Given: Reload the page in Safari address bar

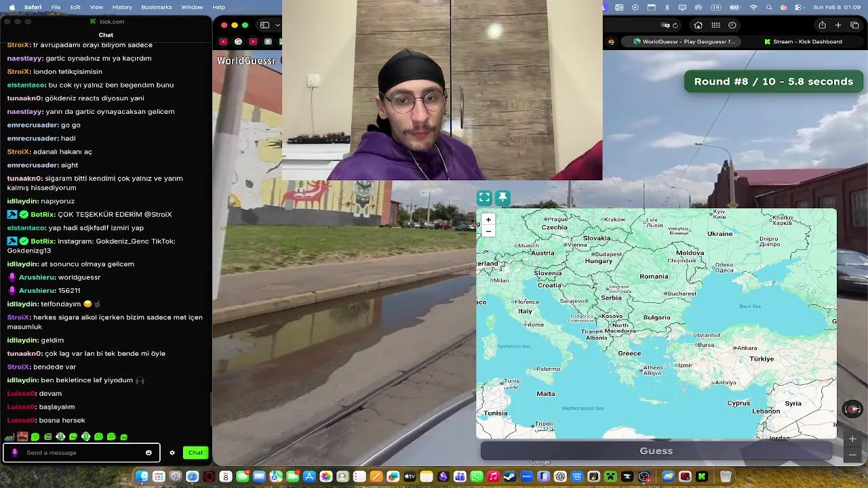Looking at the screenshot, I should (x=675, y=25).
